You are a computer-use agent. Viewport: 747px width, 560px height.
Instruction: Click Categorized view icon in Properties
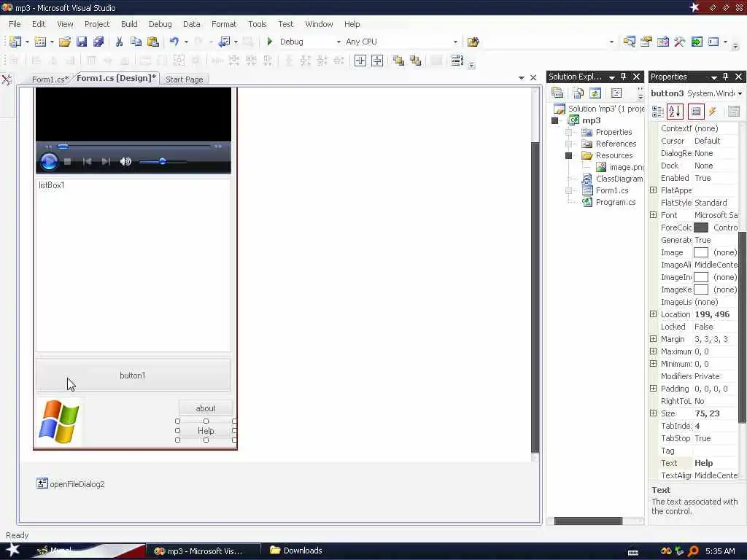658,112
